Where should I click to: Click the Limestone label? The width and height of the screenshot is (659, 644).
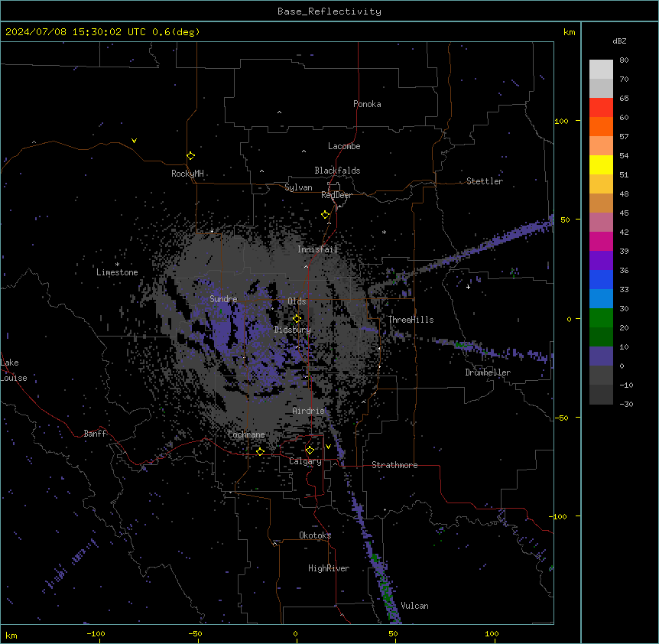[117, 272]
